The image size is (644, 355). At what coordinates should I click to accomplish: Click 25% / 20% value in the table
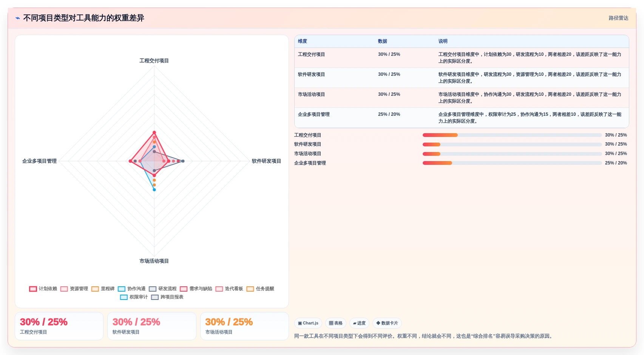(389, 114)
